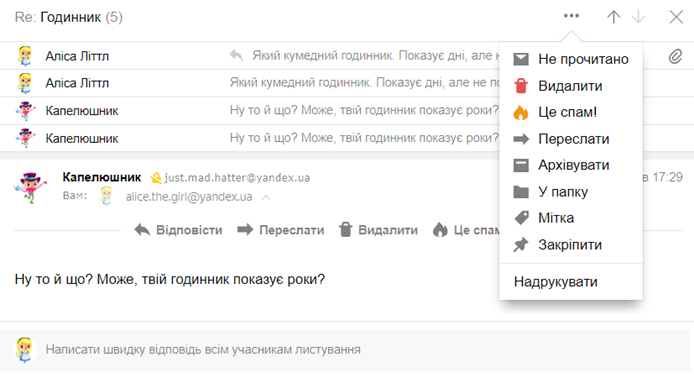
Task: Click the trash icon next to Видалити in menu
Action: (521, 85)
